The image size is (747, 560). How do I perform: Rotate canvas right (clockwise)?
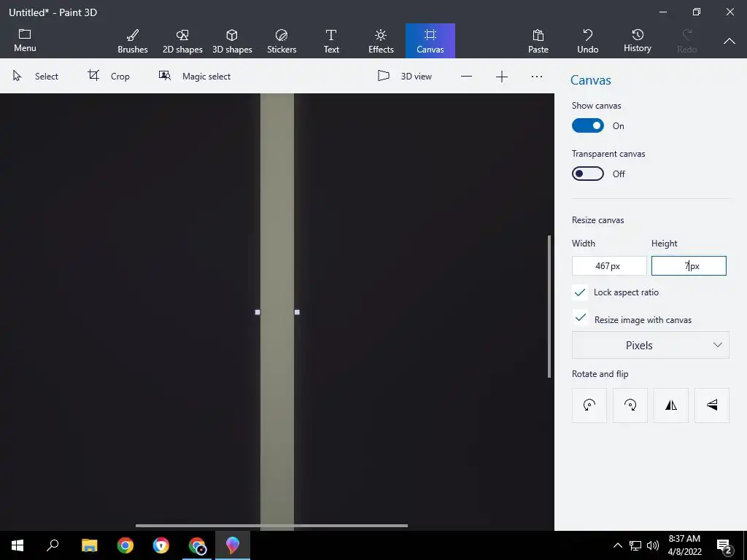630,405
